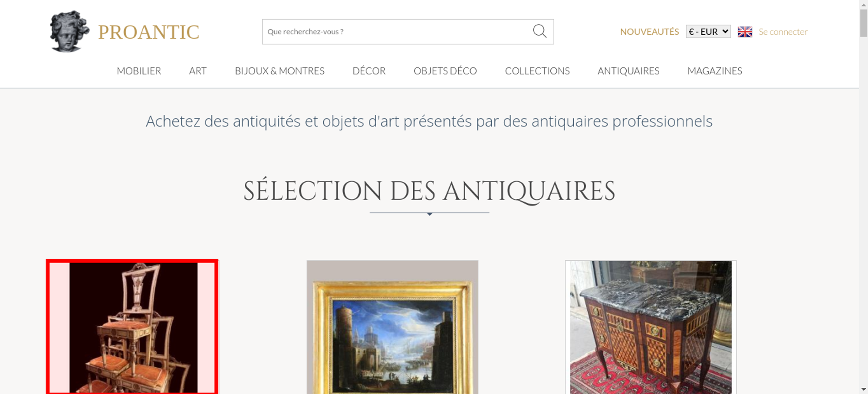Image resolution: width=868 pixels, height=394 pixels.
Task: Open the gilt-framed harbor painting thumbnail
Action: tap(392, 327)
